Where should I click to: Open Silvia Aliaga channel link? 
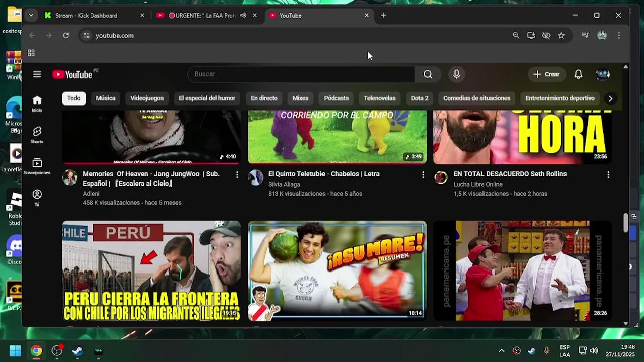tap(284, 184)
